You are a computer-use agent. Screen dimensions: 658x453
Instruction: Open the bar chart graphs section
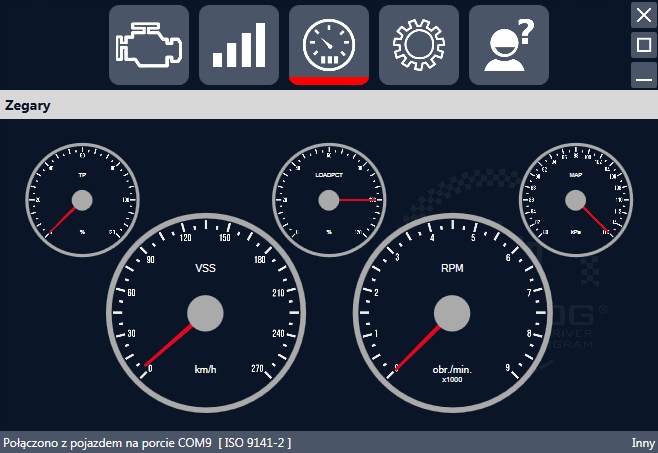click(239, 45)
